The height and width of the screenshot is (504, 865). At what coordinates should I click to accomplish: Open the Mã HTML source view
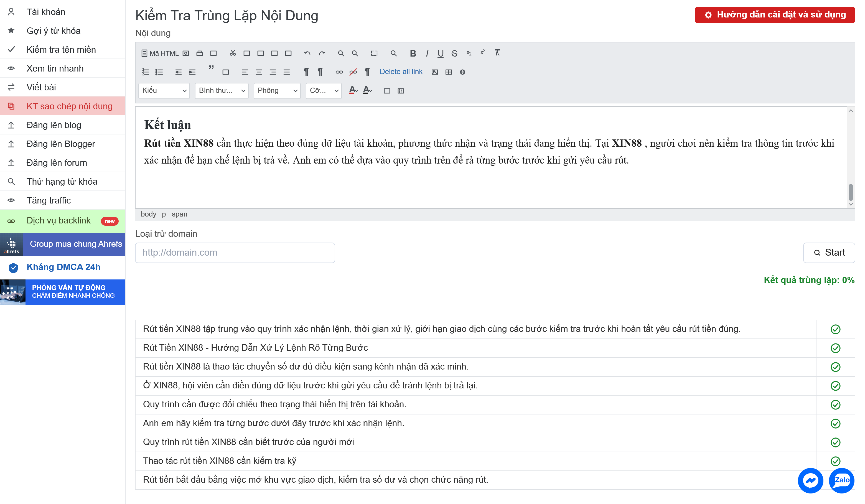[x=160, y=53]
